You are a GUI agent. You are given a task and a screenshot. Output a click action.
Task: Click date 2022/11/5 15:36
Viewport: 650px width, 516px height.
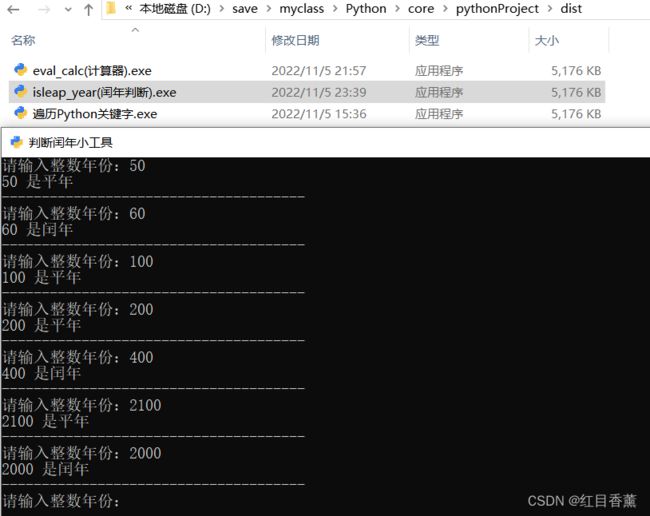(x=319, y=114)
